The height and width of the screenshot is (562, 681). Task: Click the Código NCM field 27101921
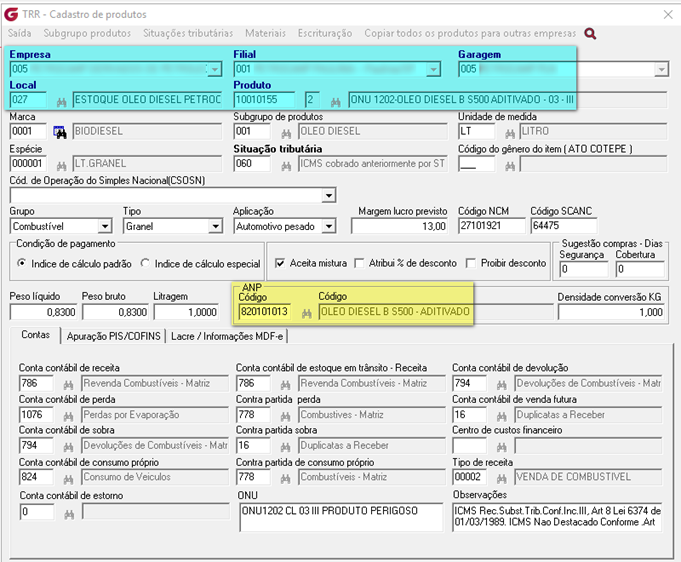(x=492, y=226)
